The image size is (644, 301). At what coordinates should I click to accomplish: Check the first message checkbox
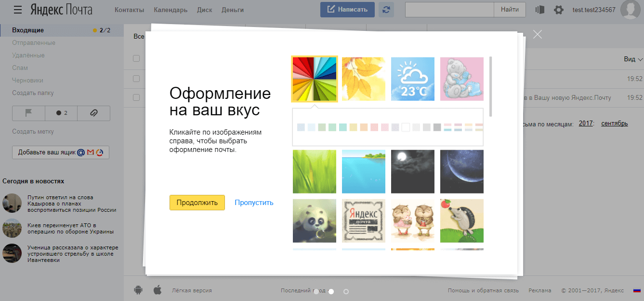[x=136, y=79]
